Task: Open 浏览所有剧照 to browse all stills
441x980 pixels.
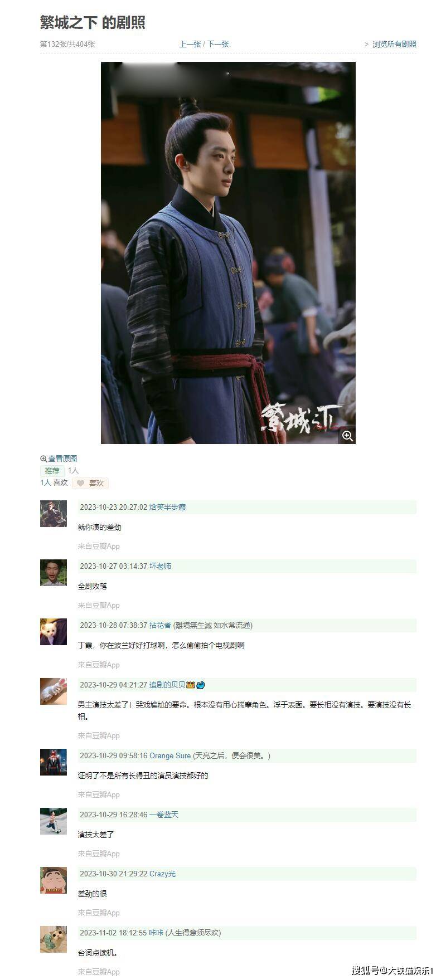Action: point(394,44)
